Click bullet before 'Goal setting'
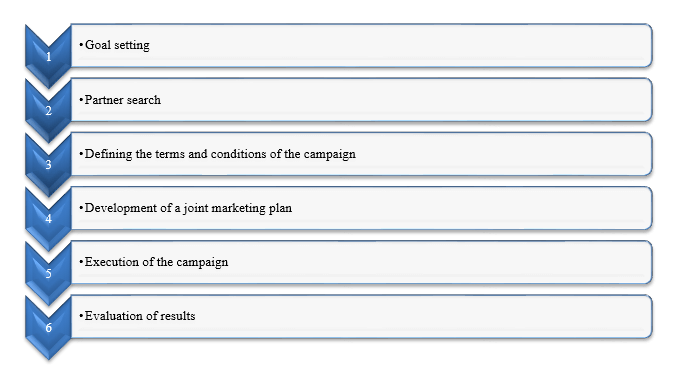This screenshot has height=371, width=683. tap(81, 45)
